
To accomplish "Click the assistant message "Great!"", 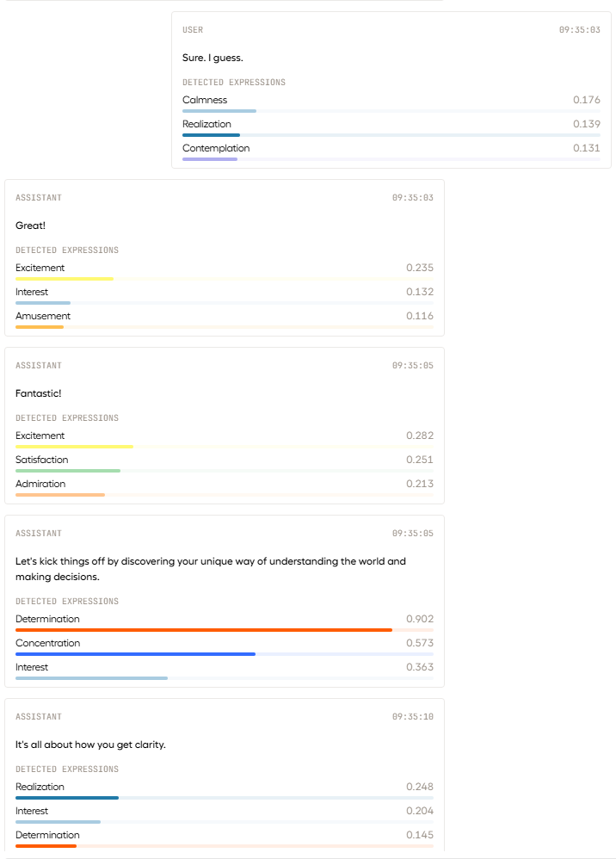I will point(30,226).
